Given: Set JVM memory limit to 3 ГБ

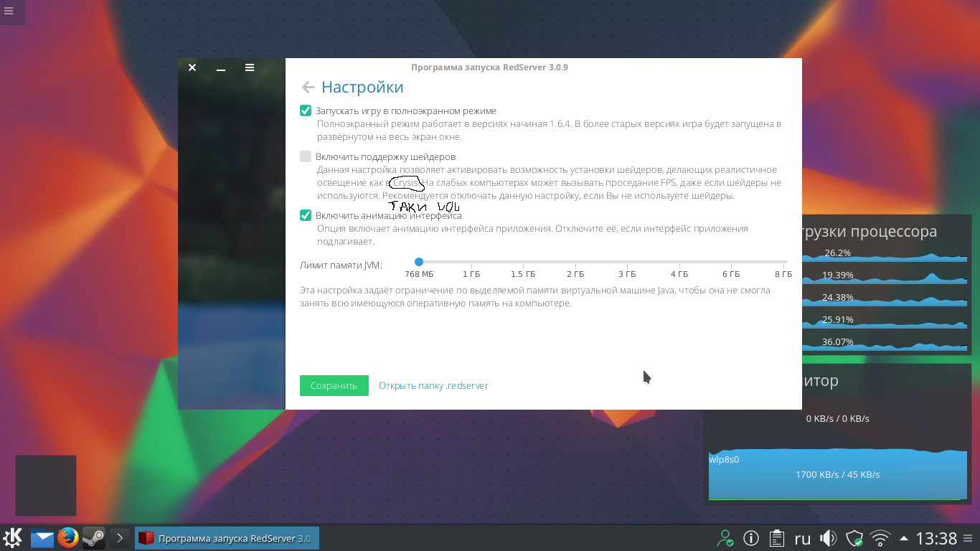Looking at the screenshot, I should [x=627, y=274].
